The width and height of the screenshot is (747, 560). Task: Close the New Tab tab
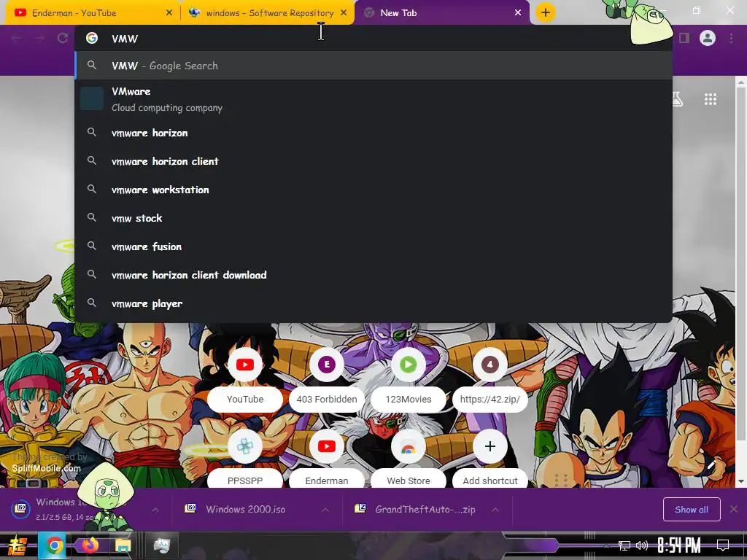pyautogui.click(x=518, y=13)
